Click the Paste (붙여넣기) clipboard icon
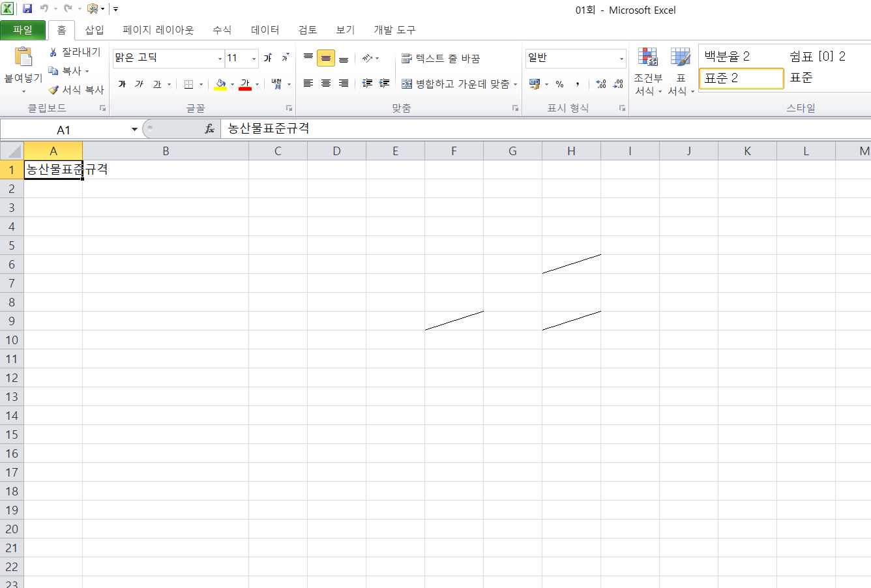 (23, 58)
